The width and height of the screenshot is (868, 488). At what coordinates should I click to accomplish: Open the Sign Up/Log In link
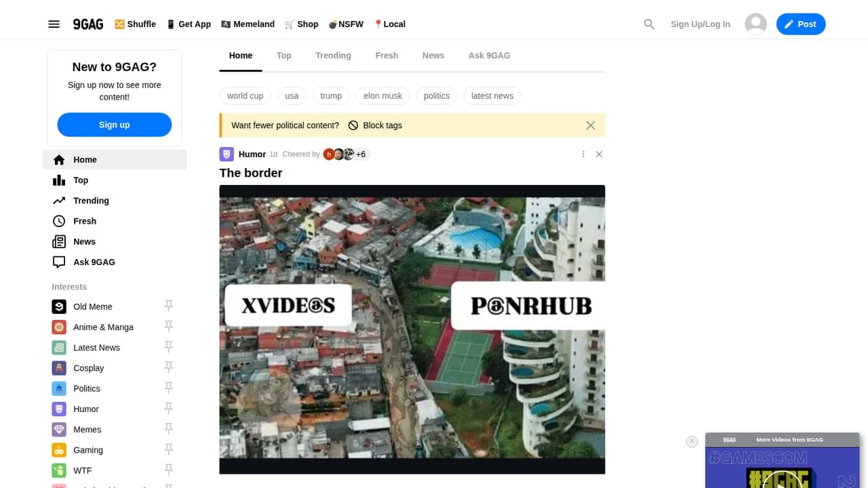701,24
